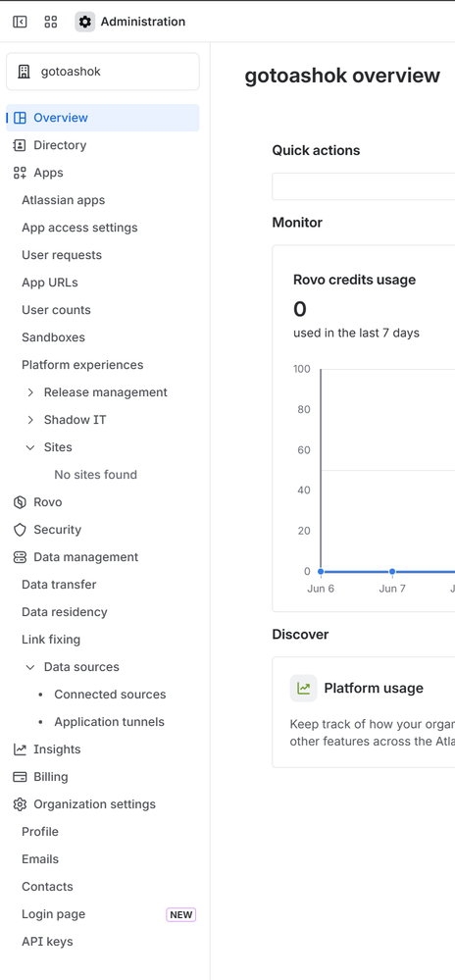Expand the Release management chevron
Screen dimensions: 455x980
click(30, 392)
